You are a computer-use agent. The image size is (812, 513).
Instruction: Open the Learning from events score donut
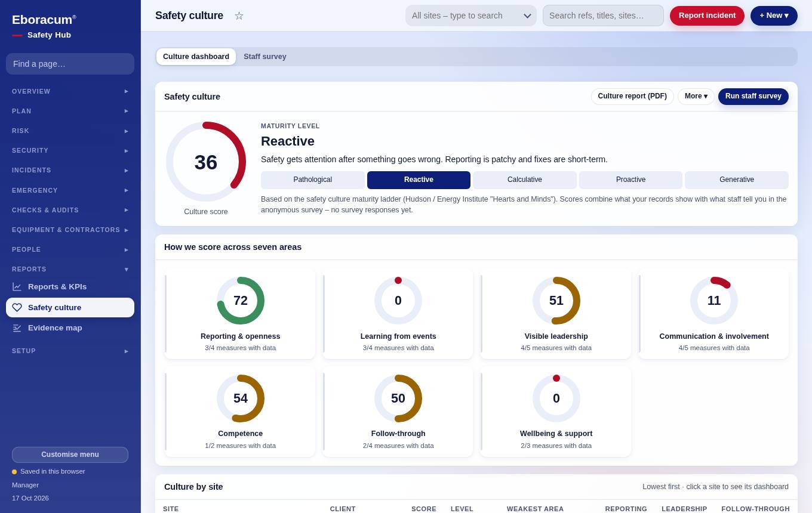[x=398, y=301]
